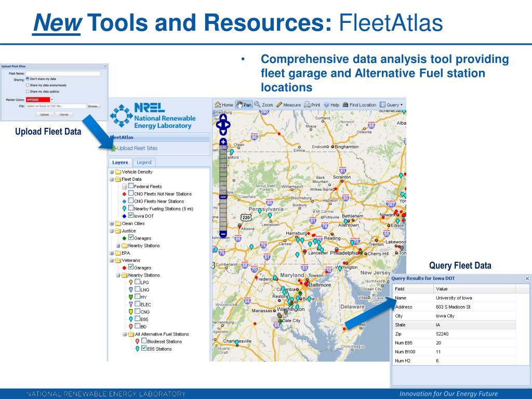Collapse the Fleet Data folder
Screen dimensions: 532x399
coord(112,179)
